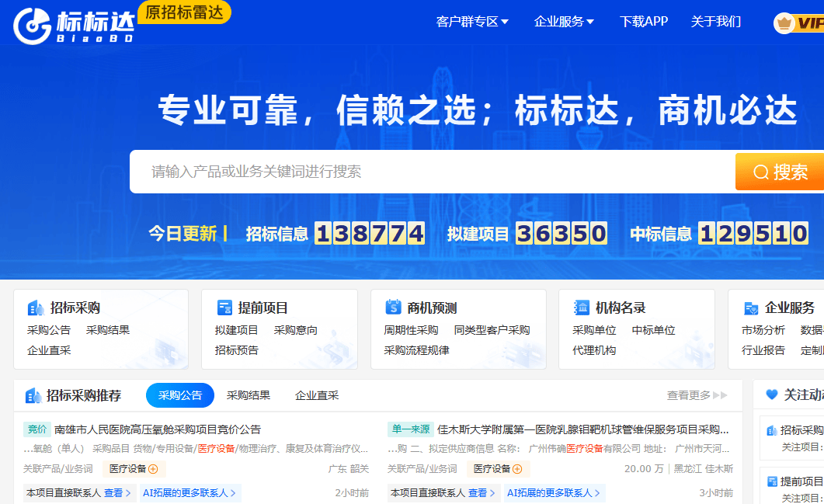Click the 3小时前 timestamp
Image resolution: width=824 pixels, height=504 pixels.
coord(716,493)
